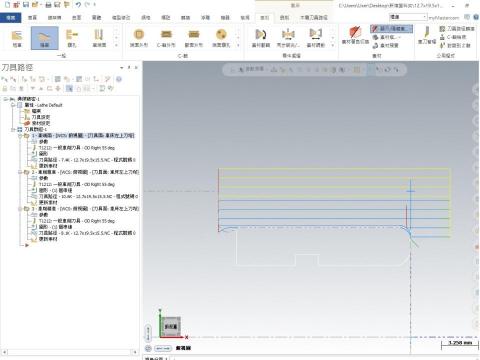Collapse operation 3 in the tree
This screenshot has width=480, height=360.
[20, 209]
